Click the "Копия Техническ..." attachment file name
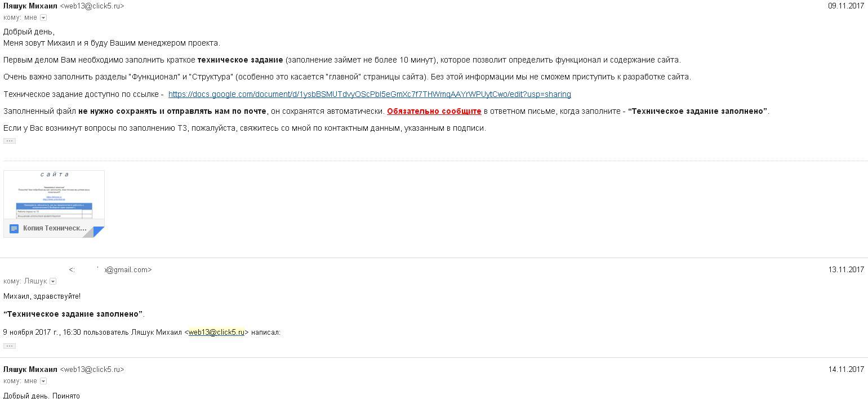The image size is (868, 399). tap(55, 228)
